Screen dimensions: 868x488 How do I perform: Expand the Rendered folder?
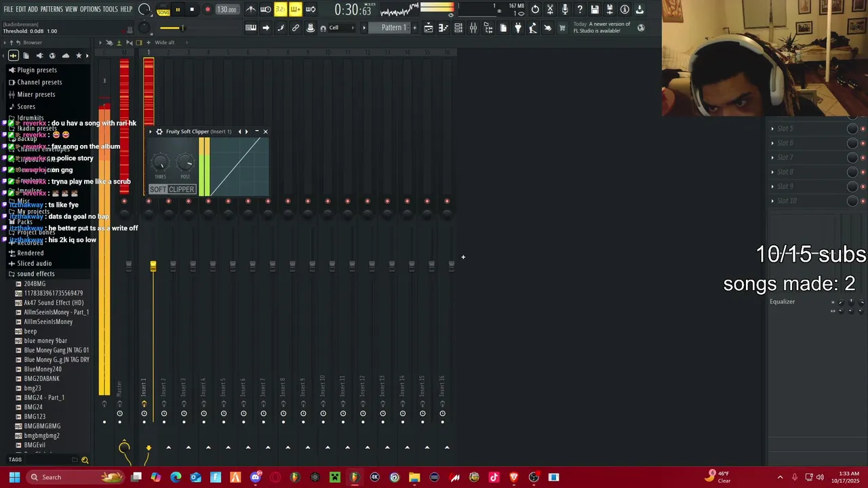[30, 253]
